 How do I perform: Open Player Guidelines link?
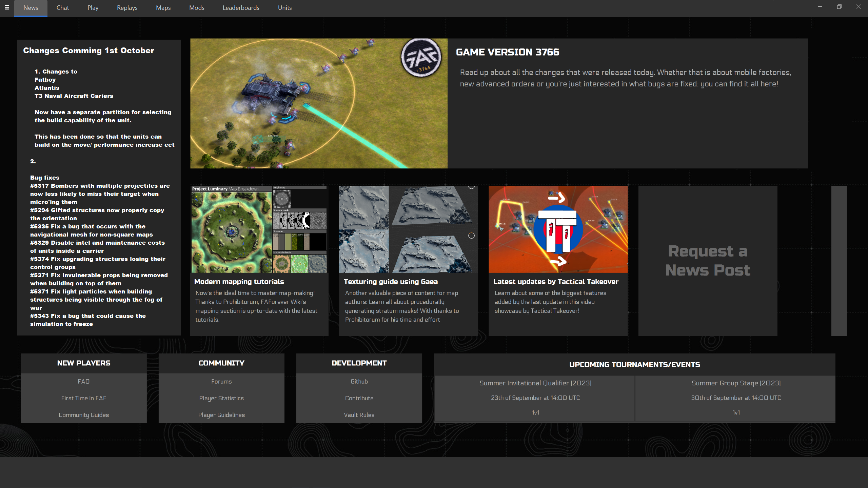(x=221, y=415)
